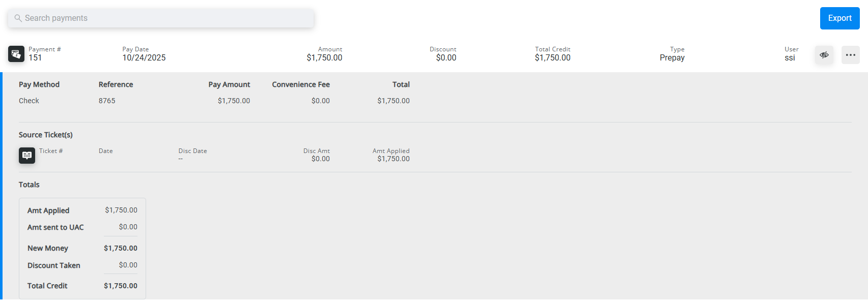Click the Prepay type value

[672, 58]
